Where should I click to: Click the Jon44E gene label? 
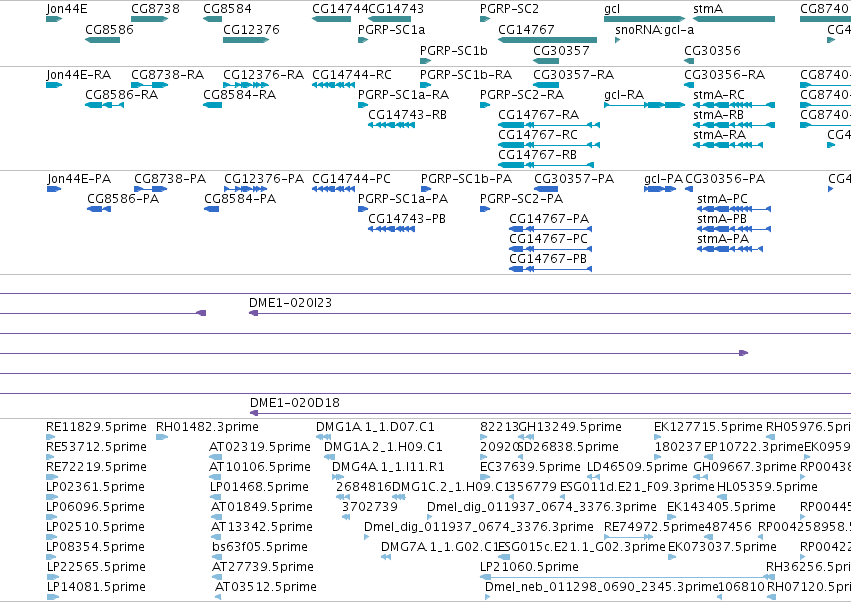(x=66, y=9)
